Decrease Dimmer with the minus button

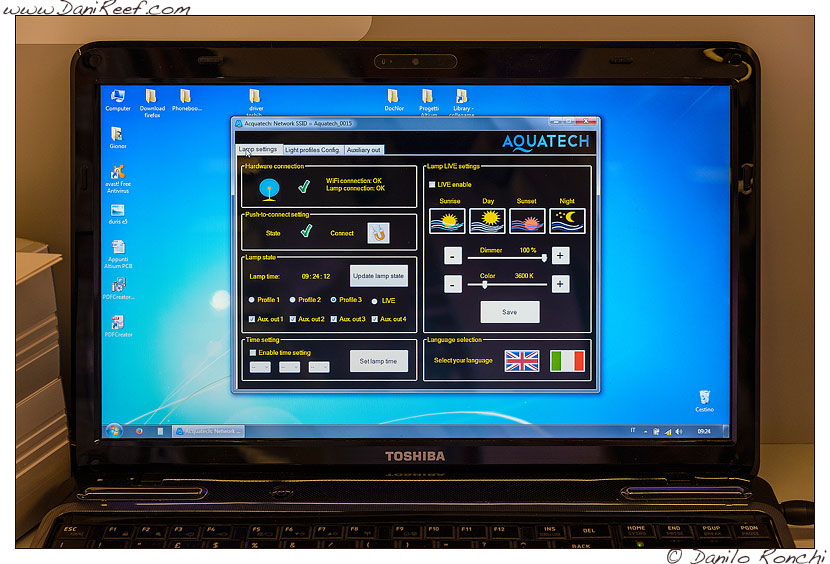click(x=453, y=256)
